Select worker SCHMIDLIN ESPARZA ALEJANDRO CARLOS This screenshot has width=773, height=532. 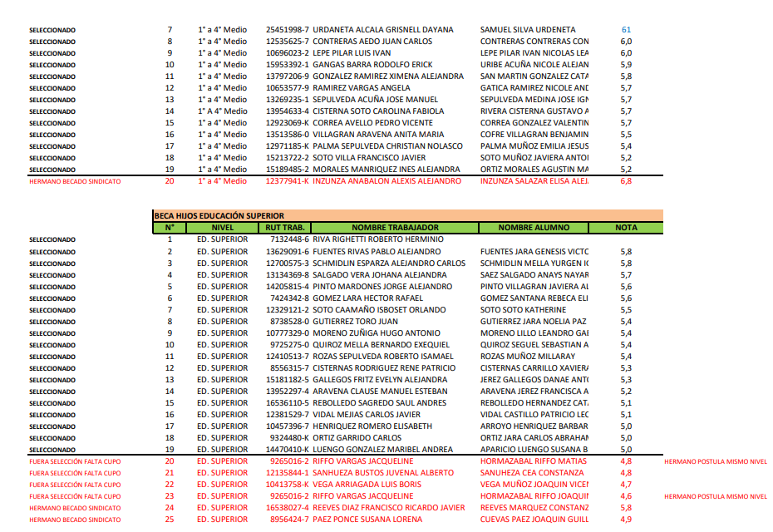(x=389, y=264)
